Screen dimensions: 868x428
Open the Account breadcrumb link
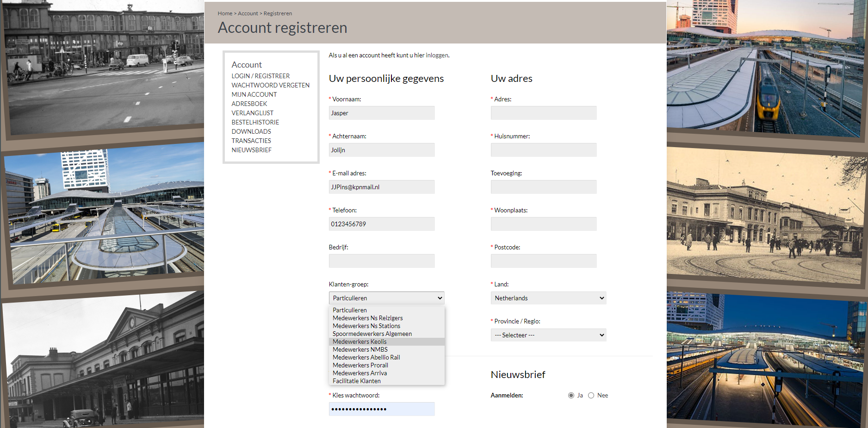click(x=248, y=13)
